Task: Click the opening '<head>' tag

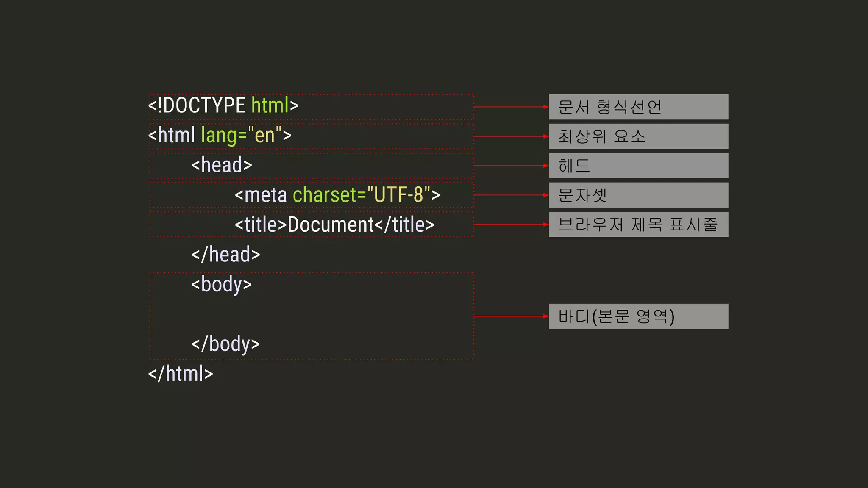Action: pyautogui.click(x=222, y=164)
